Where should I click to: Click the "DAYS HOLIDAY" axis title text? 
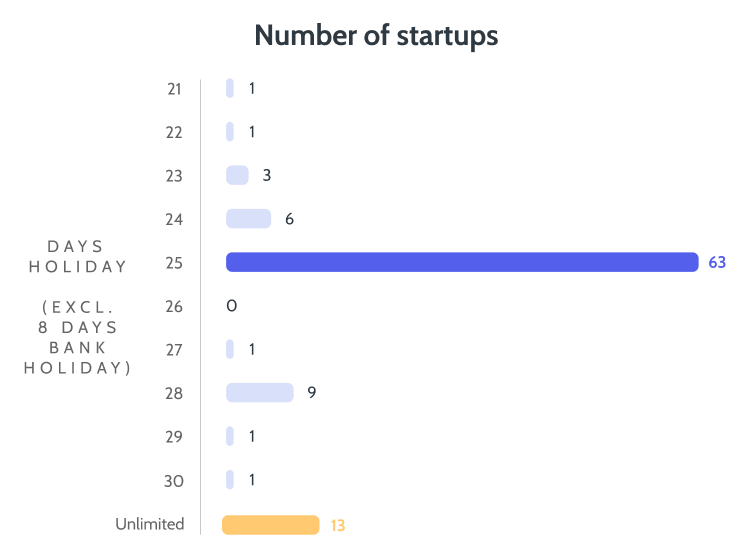(78, 256)
